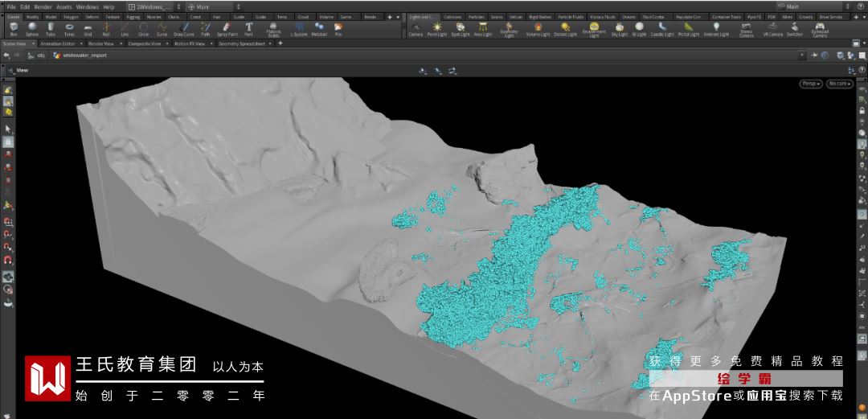Add Platonic Solids geometry

273,30
